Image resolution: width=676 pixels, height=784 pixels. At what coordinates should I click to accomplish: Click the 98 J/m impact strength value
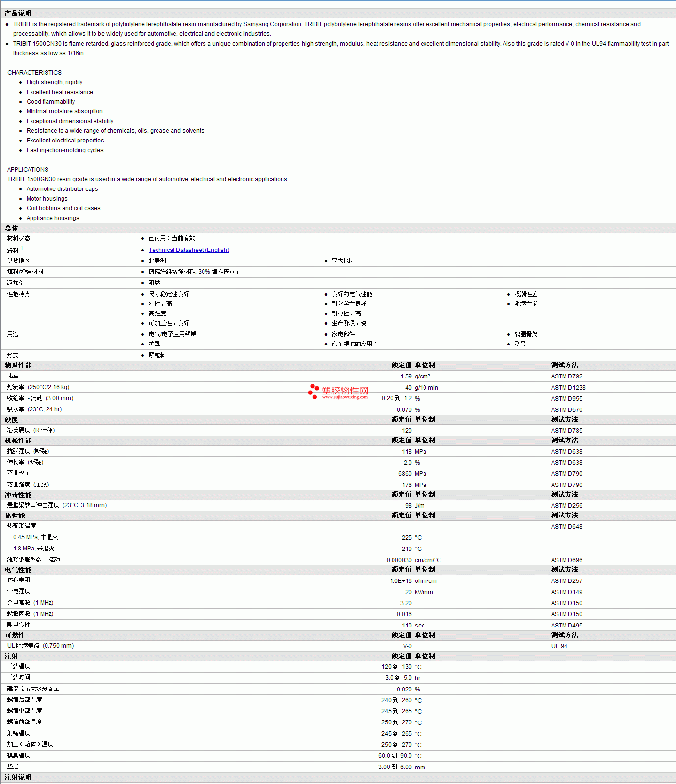coord(415,506)
